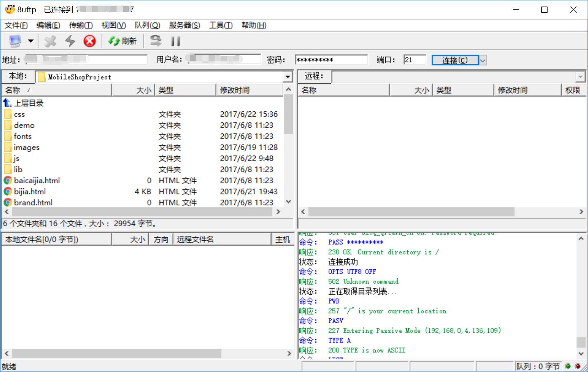Click the log panel scroll-up arrow

point(581,239)
